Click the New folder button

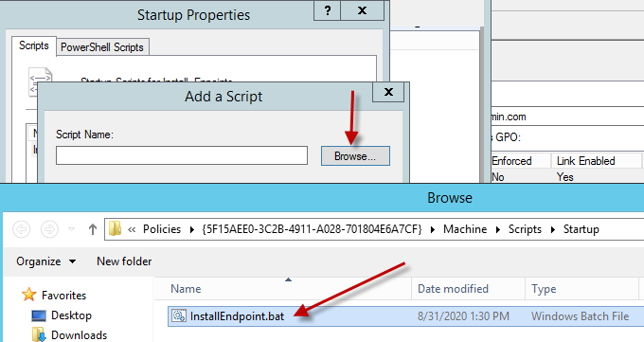coord(124,261)
